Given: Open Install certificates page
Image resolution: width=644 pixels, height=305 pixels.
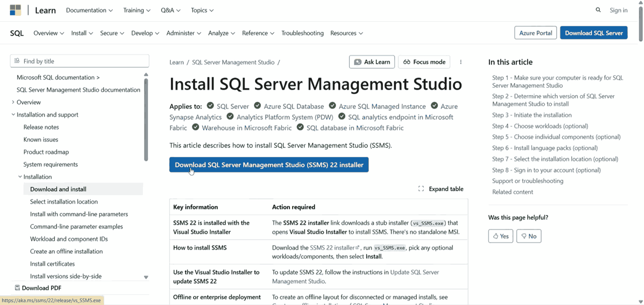Looking at the screenshot, I should (52, 264).
